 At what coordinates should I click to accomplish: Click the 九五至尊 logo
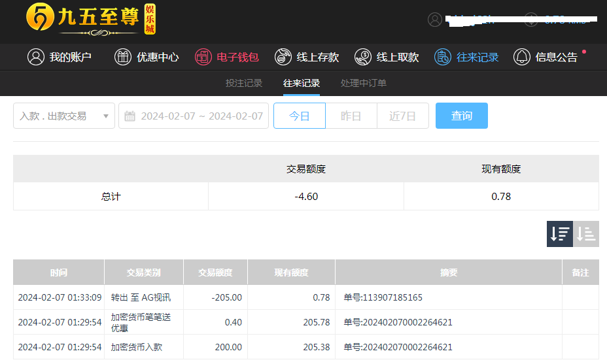(x=91, y=19)
